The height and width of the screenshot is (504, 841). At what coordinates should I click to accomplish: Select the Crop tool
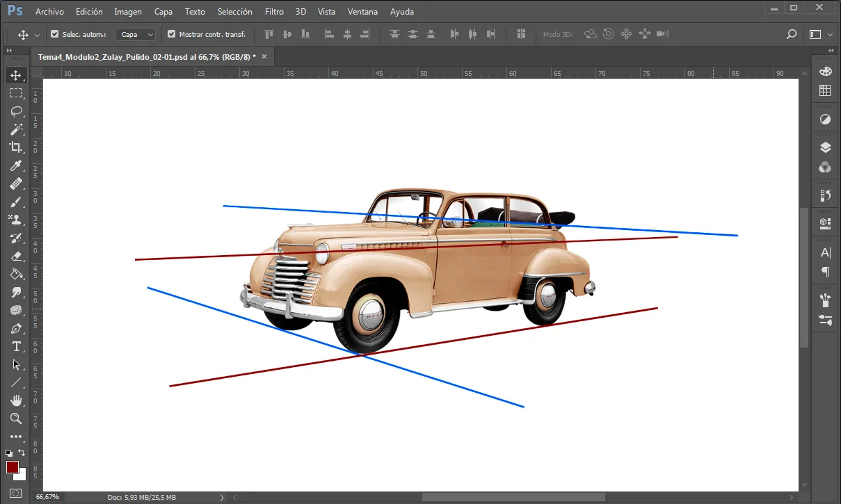click(16, 147)
